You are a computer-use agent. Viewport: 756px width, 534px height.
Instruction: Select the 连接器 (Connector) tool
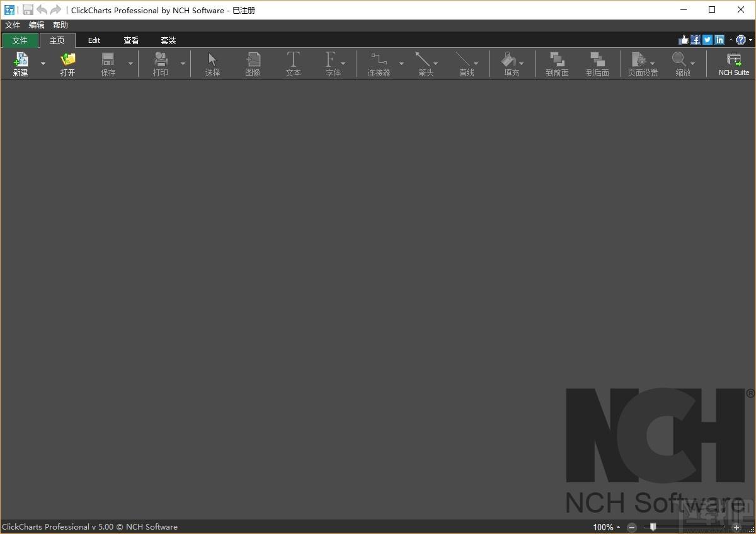click(379, 59)
